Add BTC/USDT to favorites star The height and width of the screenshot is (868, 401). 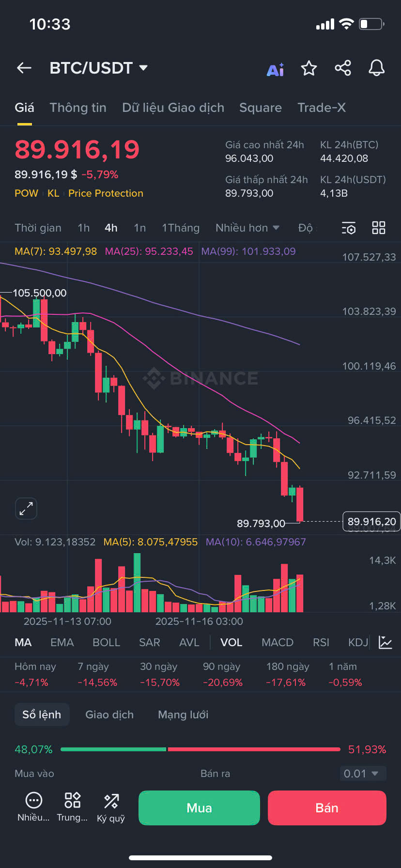(309, 68)
